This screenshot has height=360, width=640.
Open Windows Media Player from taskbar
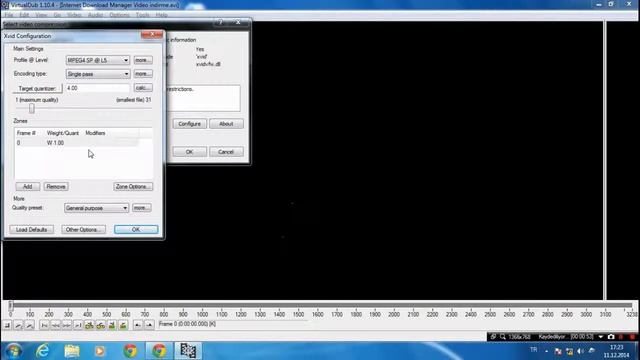pyautogui.click(x=100, y=351)
